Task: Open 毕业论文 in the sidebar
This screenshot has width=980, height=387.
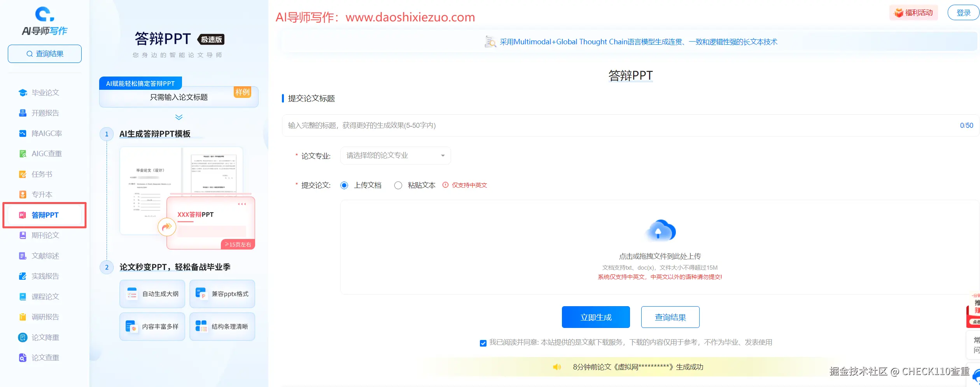Action: (45, 92)
